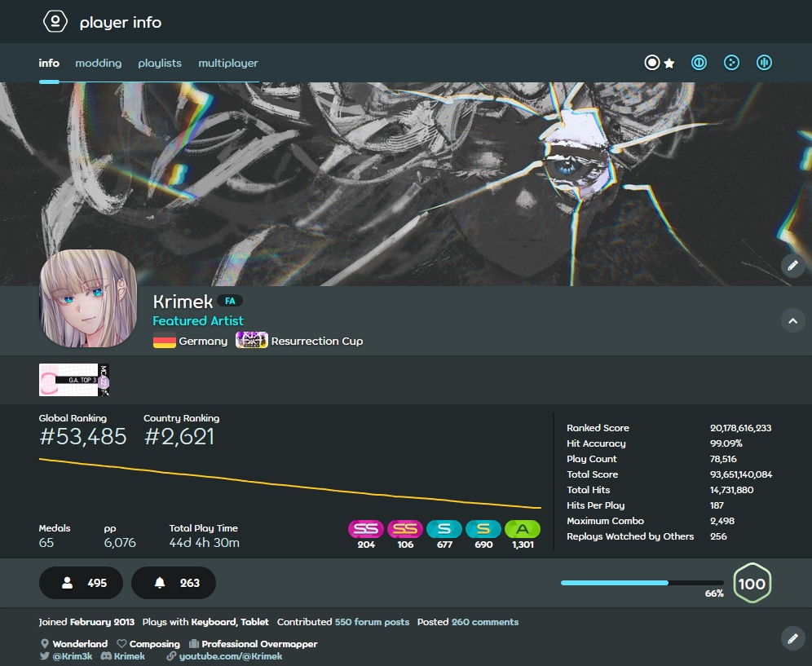
Task: Switch to the osu!catch mode icon
Action: click(731, 63)
